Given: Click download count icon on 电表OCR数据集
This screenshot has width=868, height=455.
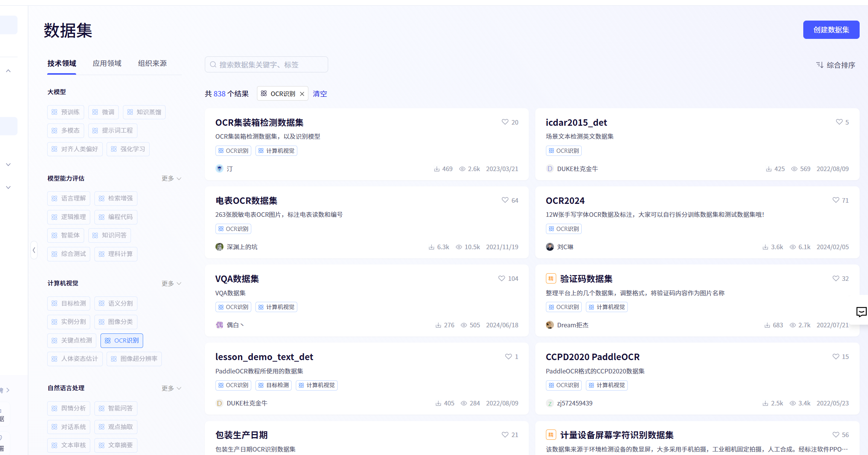Looking at the screenshot, I should pos(431,247).
